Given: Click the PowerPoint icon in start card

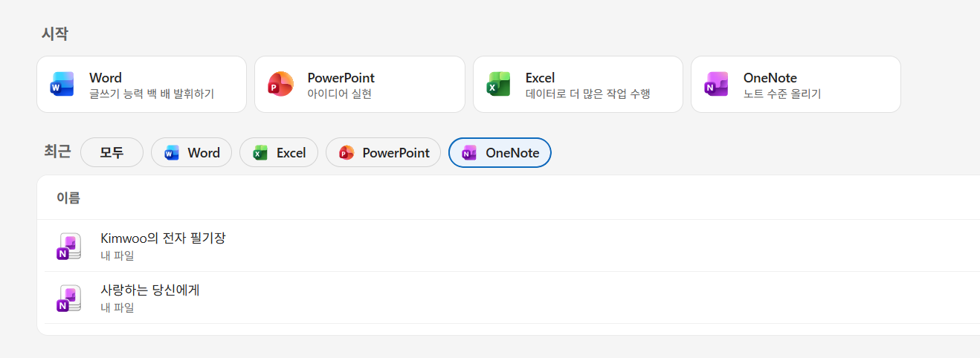Looking at the screenshot, I should pos(281,84).
